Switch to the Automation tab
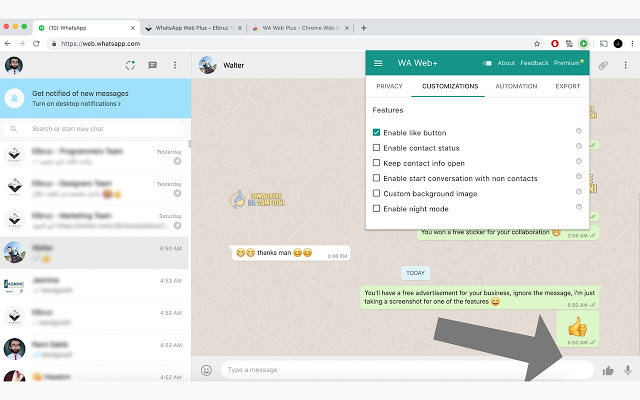The image size is (640, 400). click(x=516, y=87)
